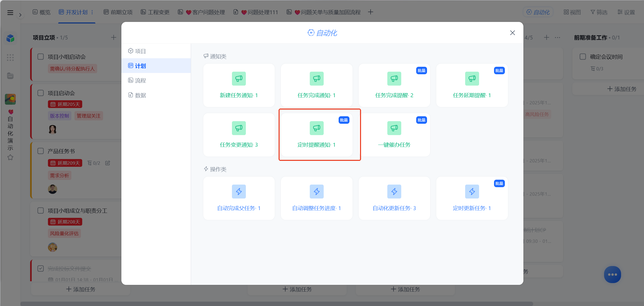
Task: Click 批量 badge on 定时更新任务 card
Action: click(499, 184)
